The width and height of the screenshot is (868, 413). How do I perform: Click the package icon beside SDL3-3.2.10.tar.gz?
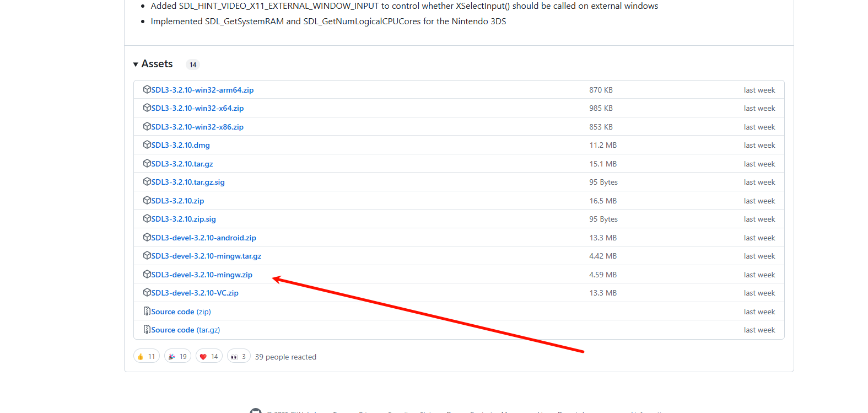point(147,163)
